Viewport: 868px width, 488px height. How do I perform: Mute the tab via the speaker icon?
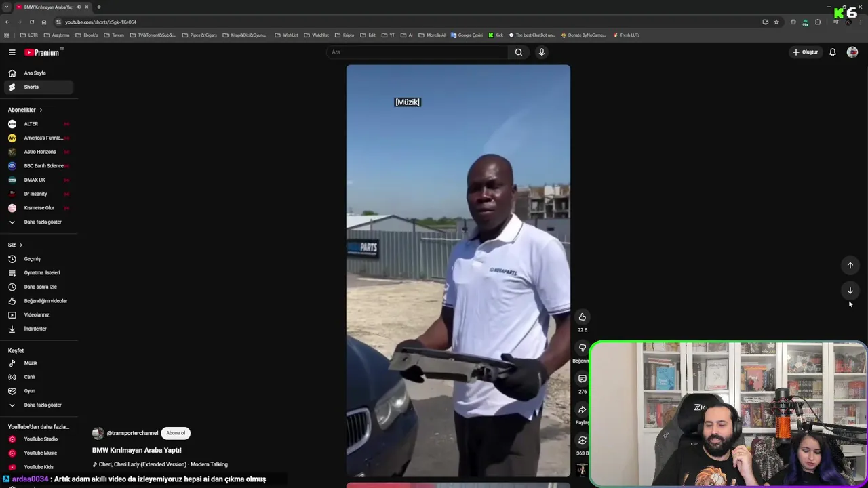coord(79,7)
